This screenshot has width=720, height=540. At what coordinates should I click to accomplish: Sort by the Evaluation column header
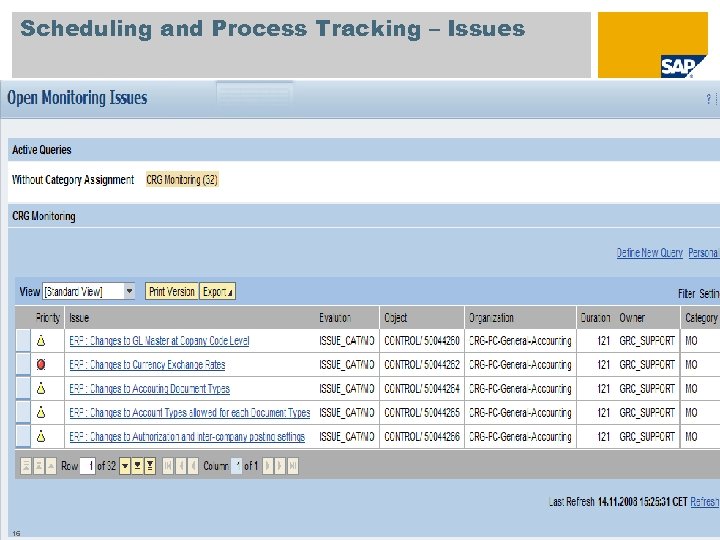click(x=335, y=318)
